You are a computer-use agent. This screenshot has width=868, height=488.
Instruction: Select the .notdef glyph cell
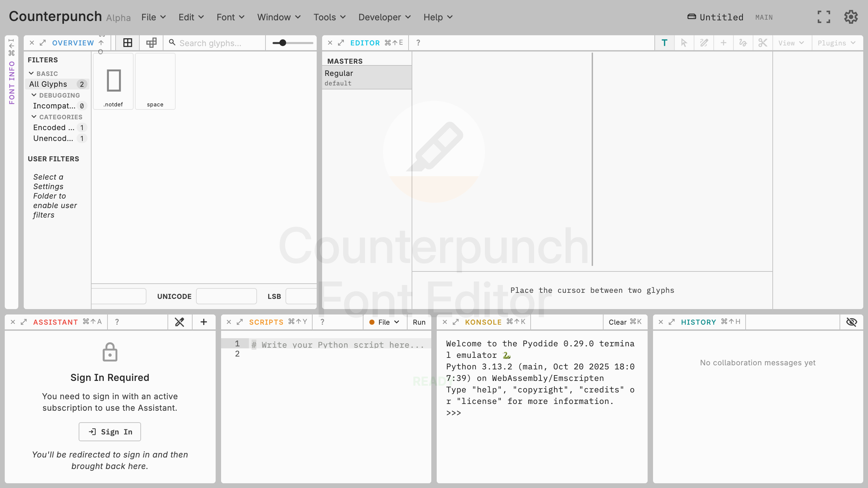point(113,81)
